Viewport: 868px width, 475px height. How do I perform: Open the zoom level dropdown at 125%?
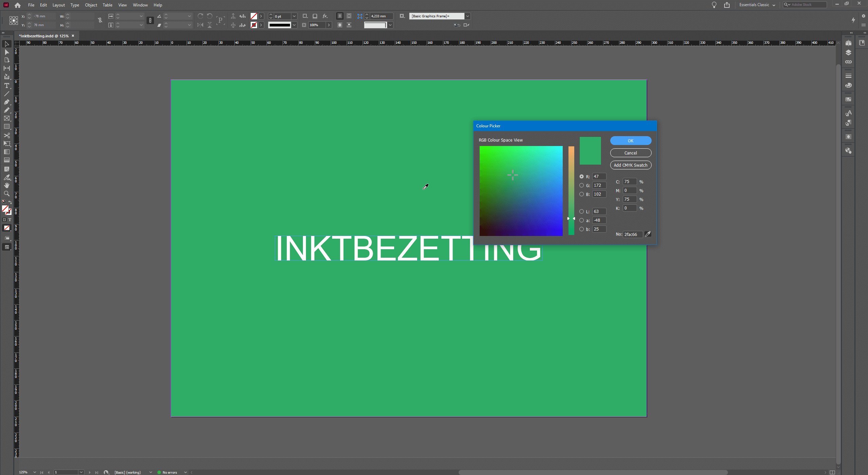point(35,472)
